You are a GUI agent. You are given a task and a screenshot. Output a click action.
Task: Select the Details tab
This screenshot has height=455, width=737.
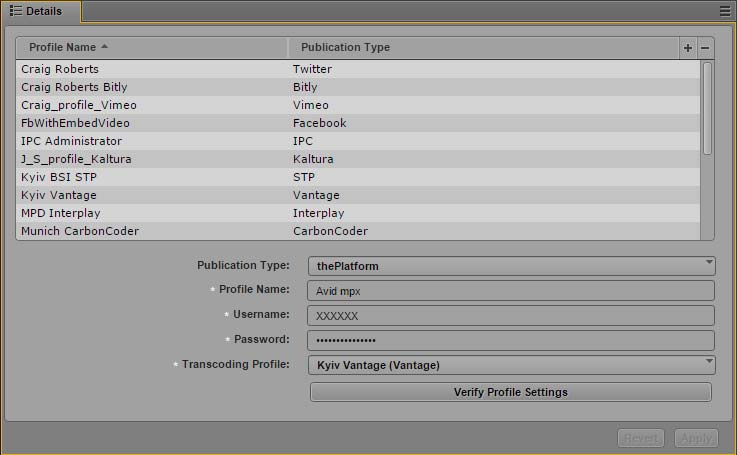click(x=40, y=11)
